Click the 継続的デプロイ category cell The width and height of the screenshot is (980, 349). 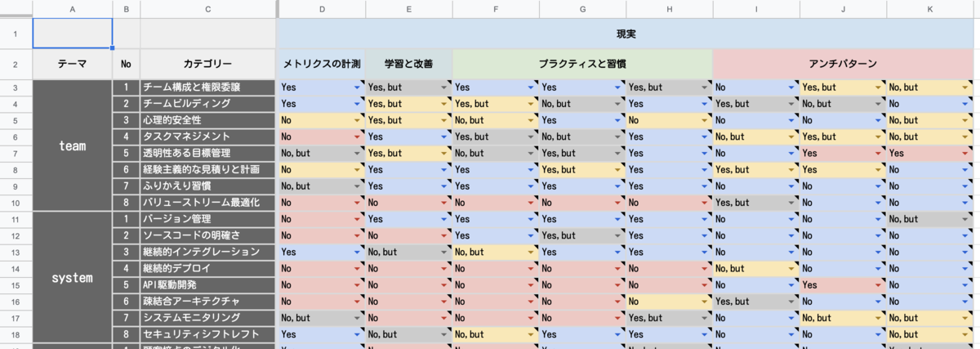207,268
